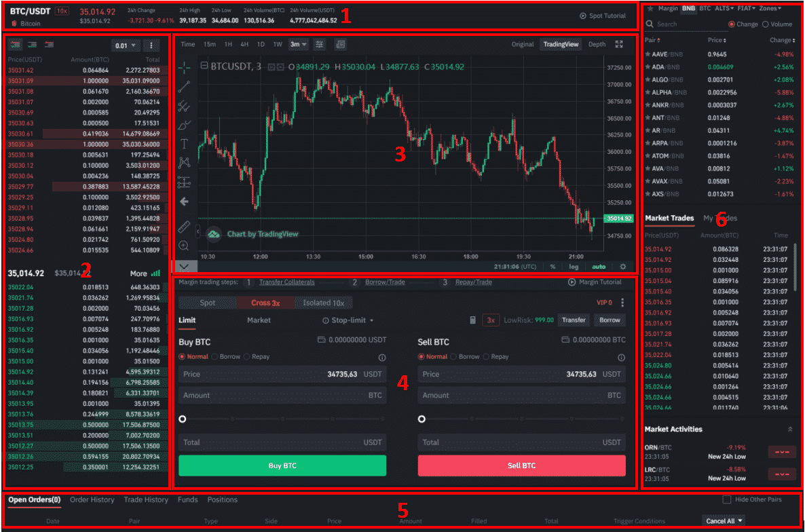
Task: Open the Stop-limit order type dropdown
Action: coord(348,320)
